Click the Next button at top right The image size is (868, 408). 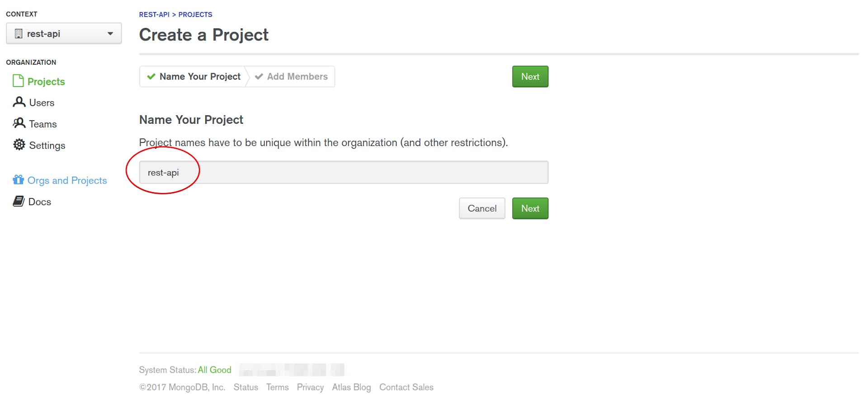point(529,76)
